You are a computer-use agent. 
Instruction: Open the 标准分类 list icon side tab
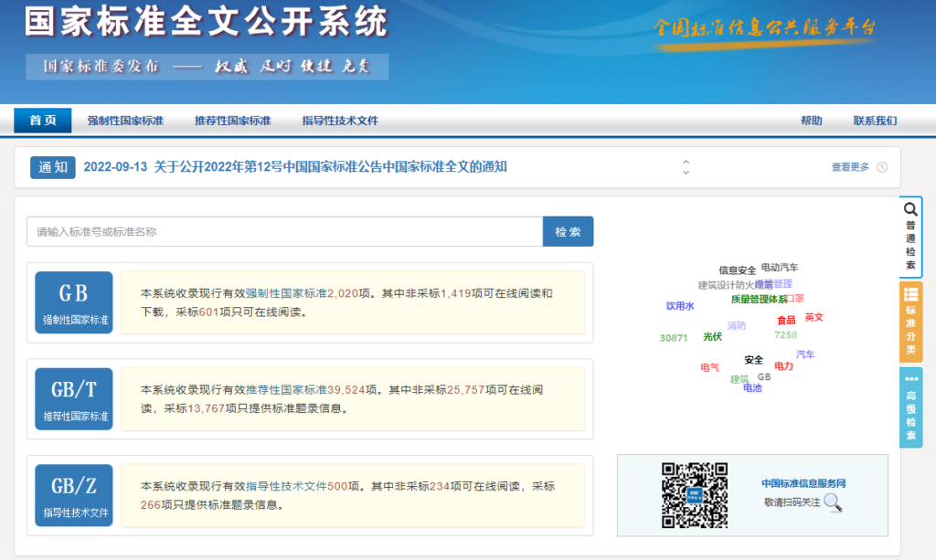910,294
